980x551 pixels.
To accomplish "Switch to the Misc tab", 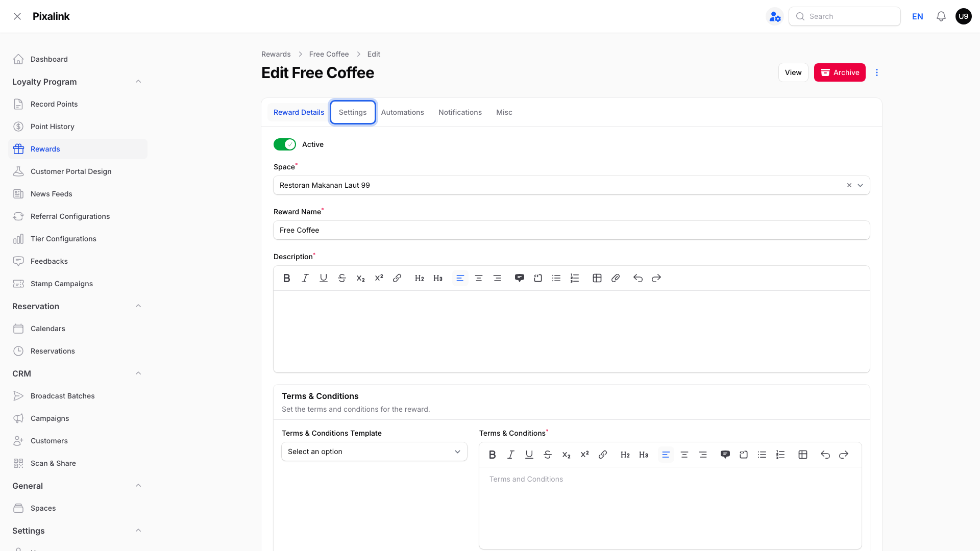I will click(x=504, y=112).
